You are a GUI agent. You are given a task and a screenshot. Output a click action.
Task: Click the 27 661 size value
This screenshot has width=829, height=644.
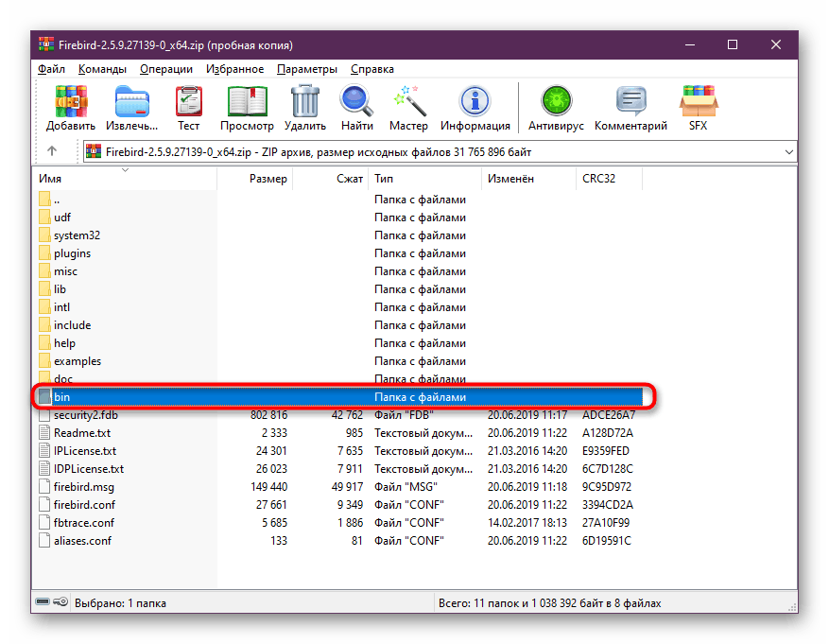(x=271, y=505)
